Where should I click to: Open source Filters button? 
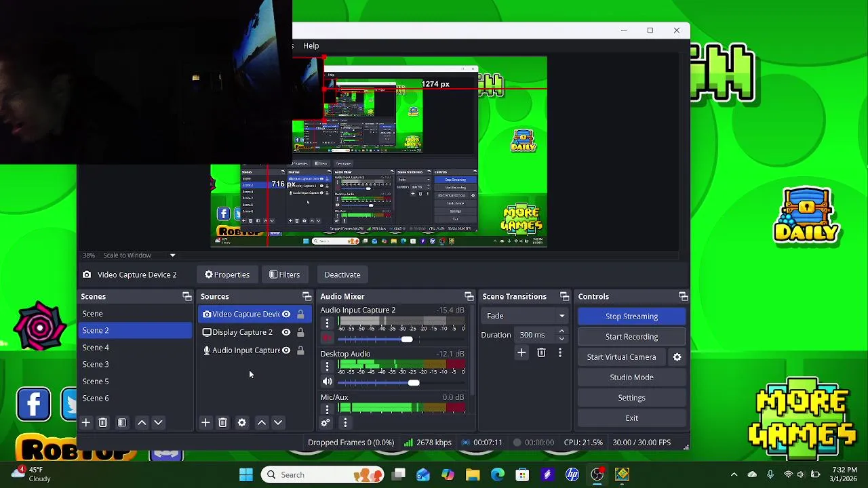[x=284, y=274]
